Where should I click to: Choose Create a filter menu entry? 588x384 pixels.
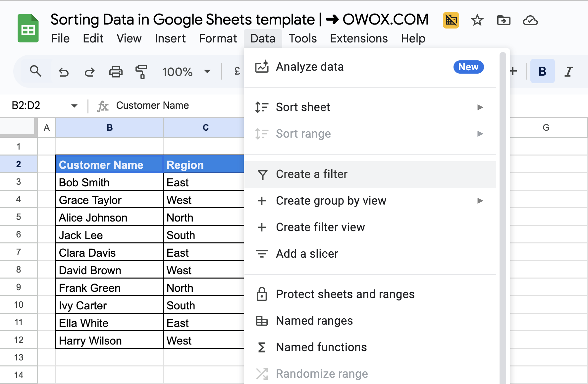coord(370,174)
